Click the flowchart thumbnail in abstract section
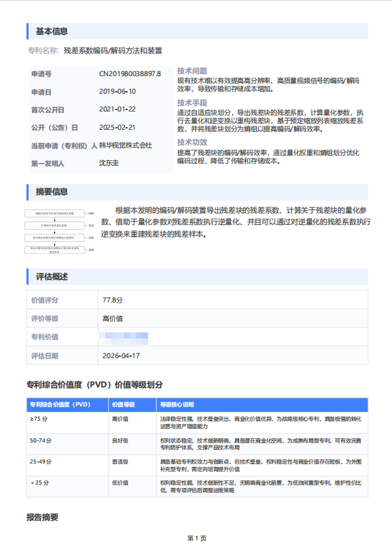The height and width of the screenshot is (558, 392). point(59,231)
